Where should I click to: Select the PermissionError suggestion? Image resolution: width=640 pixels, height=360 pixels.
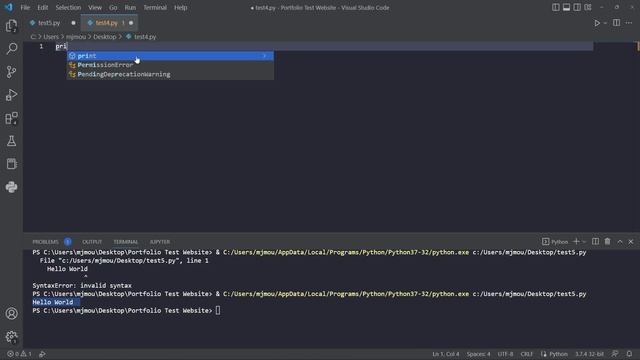click(170, 65)
